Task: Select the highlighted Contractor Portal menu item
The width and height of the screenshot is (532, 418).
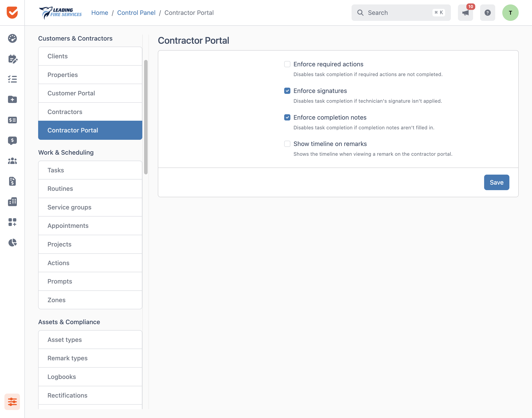Action: point(90,130)
